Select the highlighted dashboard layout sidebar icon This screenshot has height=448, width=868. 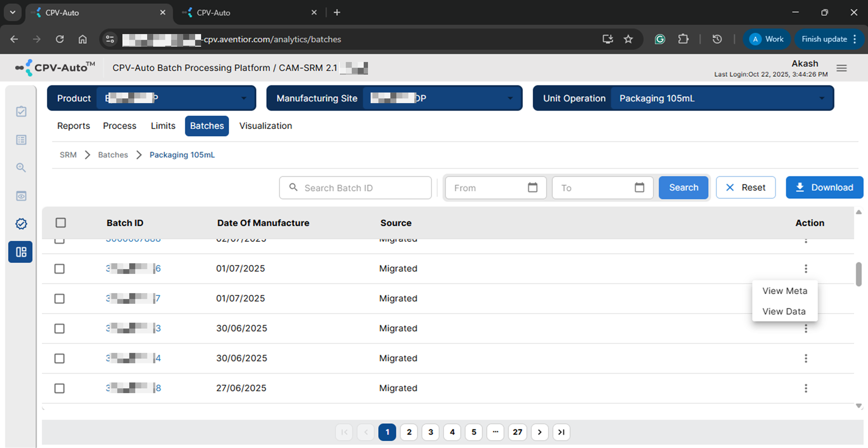pos(21,252)
